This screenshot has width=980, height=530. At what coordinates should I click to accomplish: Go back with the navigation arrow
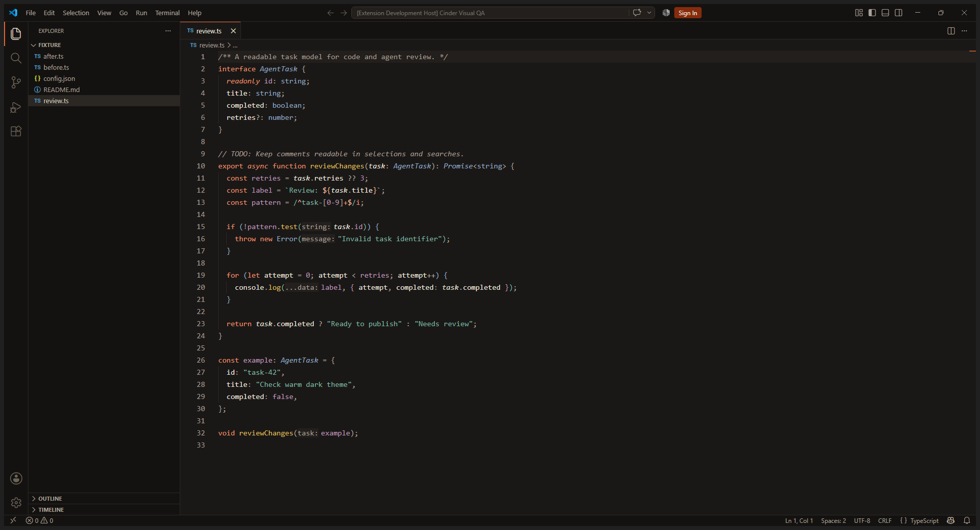[x=331, y=13]
